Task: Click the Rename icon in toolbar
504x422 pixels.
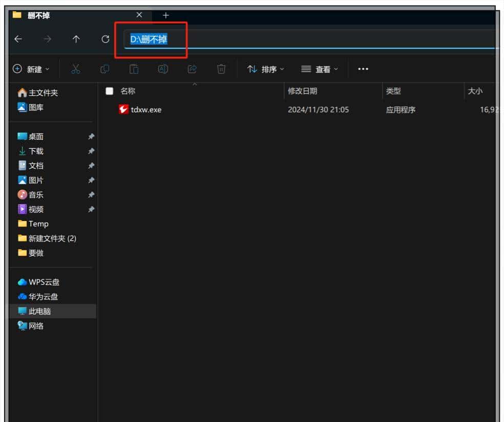Action: pyautogui.click(x=163, y=69)
